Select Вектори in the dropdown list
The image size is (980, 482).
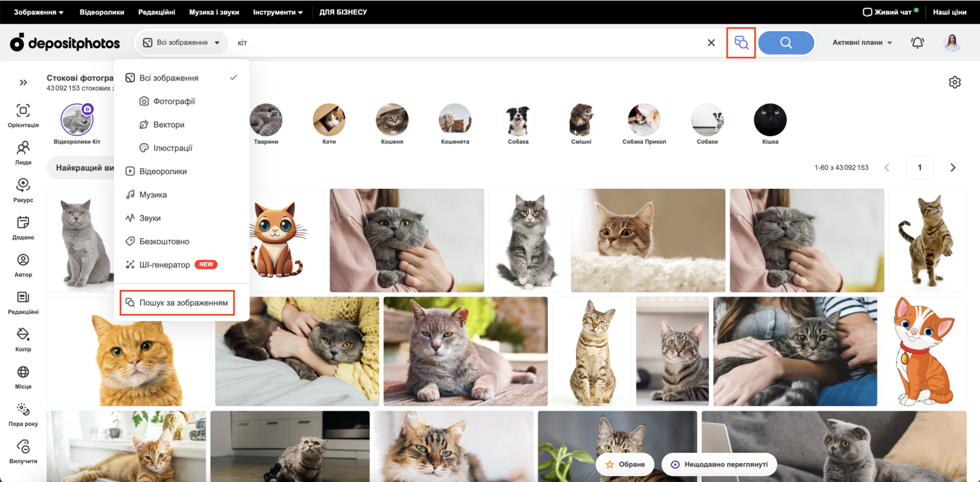coord(182,125)
